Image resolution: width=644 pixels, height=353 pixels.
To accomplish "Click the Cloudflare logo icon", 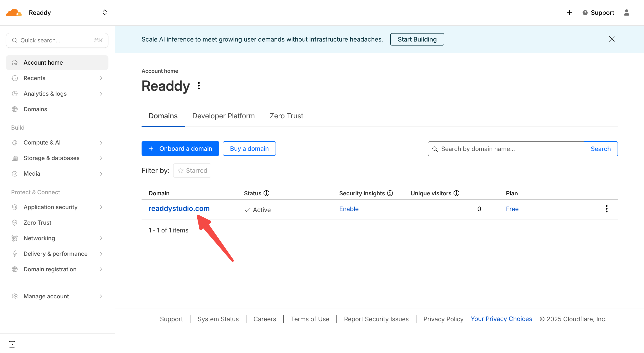I will 14,12.
